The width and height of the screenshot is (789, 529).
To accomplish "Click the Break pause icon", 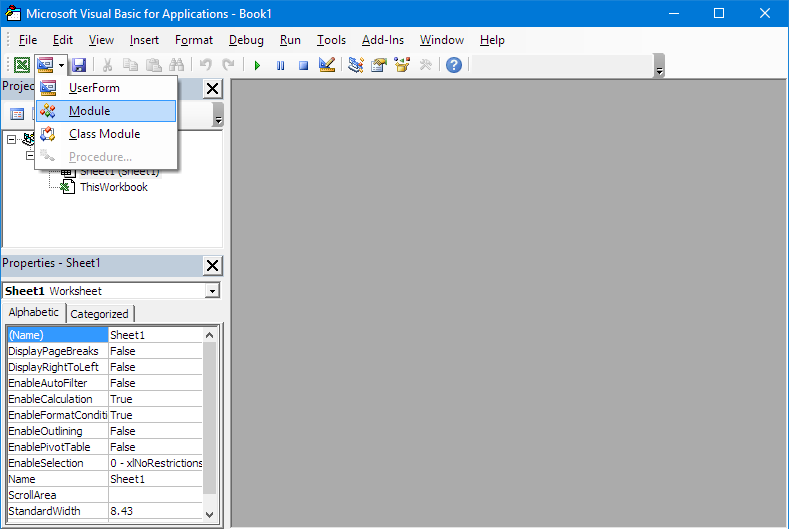I will tap(280, 65).
